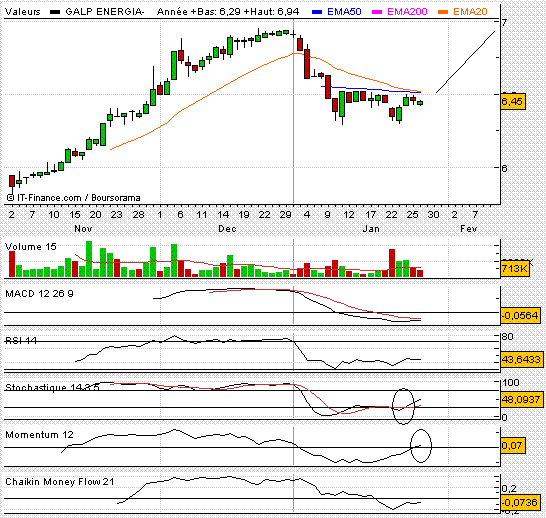
Task: Click 'Année +Bas: 6,29 +Haut: 6,94' text
Action: pos(228,12)
